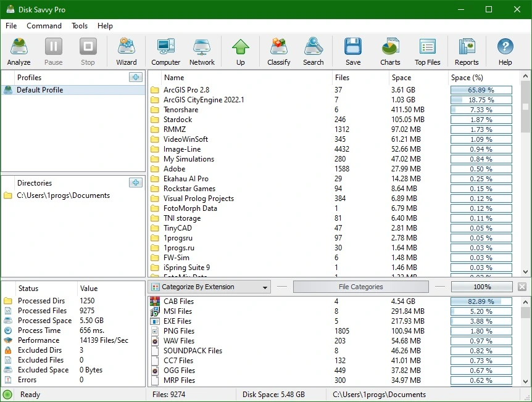
Task: Show the Top Files list
Action: (428, 52)
